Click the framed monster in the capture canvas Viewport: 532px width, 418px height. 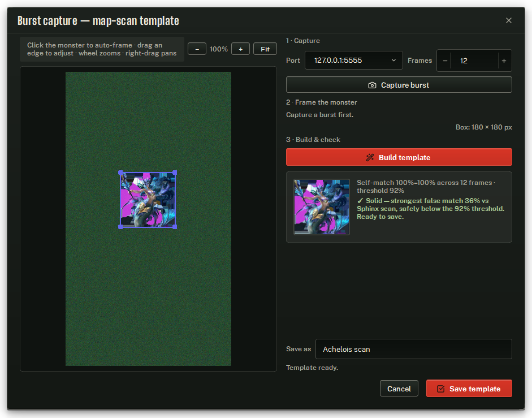[x=148, y=200]
